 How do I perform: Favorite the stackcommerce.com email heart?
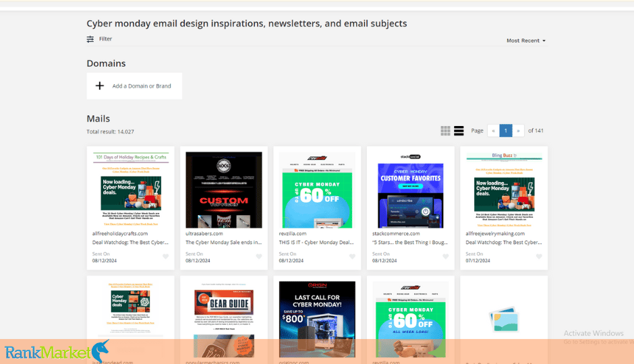(446, 257)
